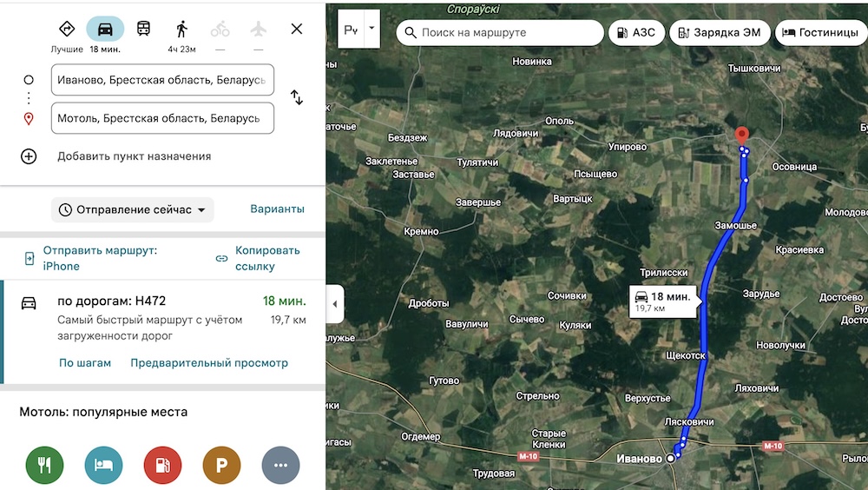Screen dimensions: 868x490
Task: Select the driving mode 18 мин. tab
Action: pyautogui.click(x=105, y=30)
